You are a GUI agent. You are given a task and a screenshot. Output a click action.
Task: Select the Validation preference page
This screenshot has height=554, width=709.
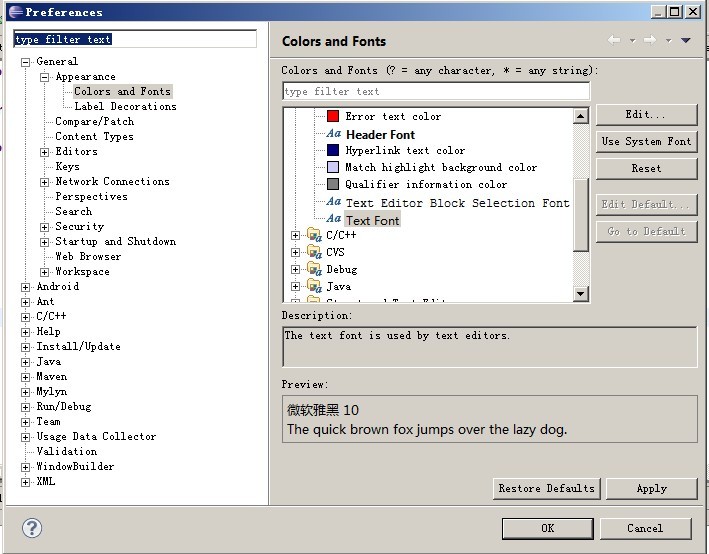pos(66,451)
